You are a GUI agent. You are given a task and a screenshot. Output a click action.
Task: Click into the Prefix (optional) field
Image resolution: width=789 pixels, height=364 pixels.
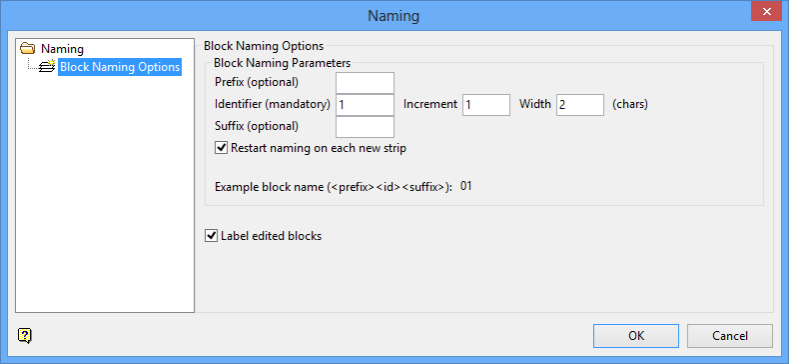pyautogui.click(x=365, y=83)
